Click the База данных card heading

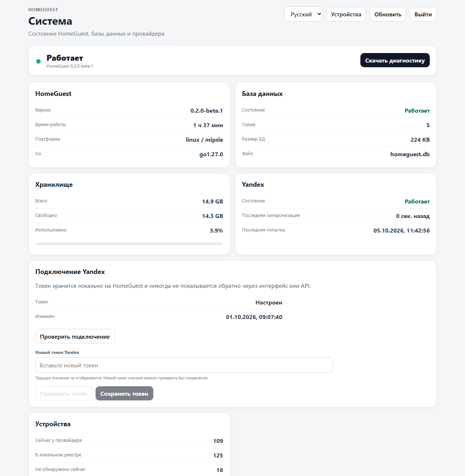(x=262, y=94)
